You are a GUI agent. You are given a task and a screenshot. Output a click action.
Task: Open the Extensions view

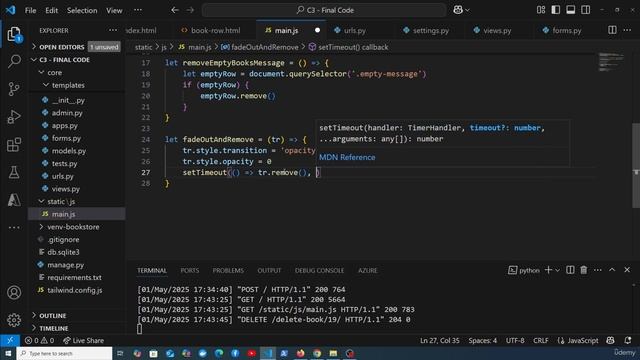14,144
